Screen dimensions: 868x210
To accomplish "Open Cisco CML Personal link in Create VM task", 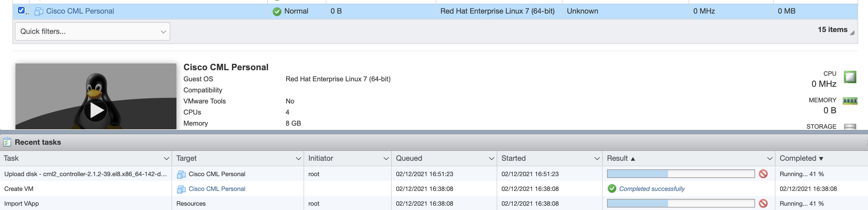I will tap(217, 189).
